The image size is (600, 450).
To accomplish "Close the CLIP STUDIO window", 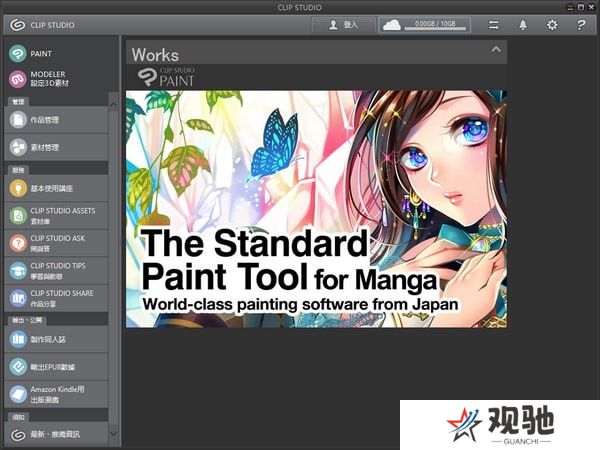I will [x=591, y=7].
